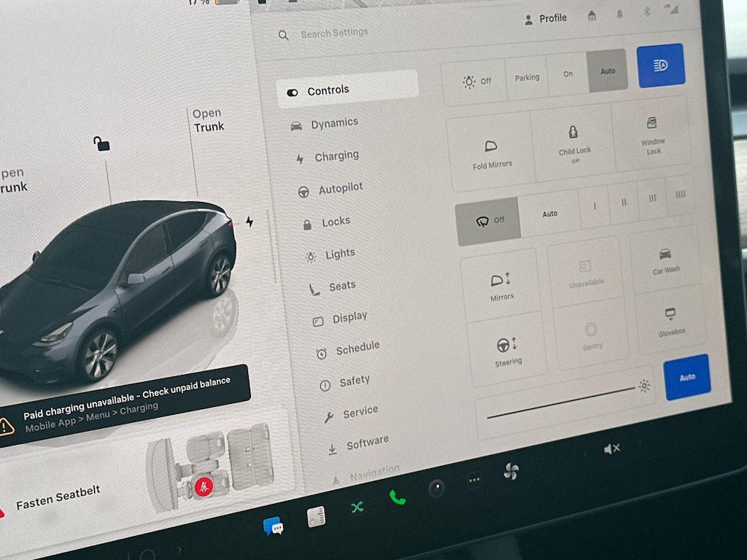This screenshot has width=747, height=560.
Task: Open the dashcam camera app
Action: point(436,489)
